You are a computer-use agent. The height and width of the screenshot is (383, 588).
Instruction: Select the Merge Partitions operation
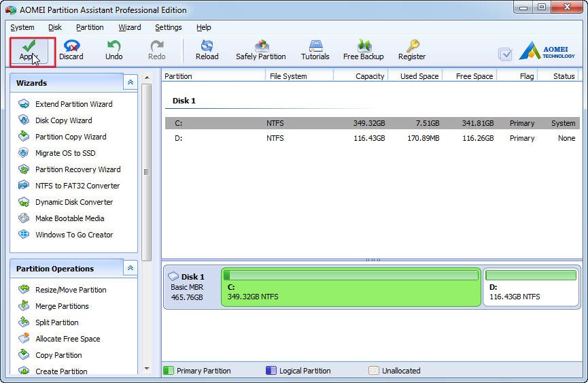pyautogui.click(x=62, y=306)
